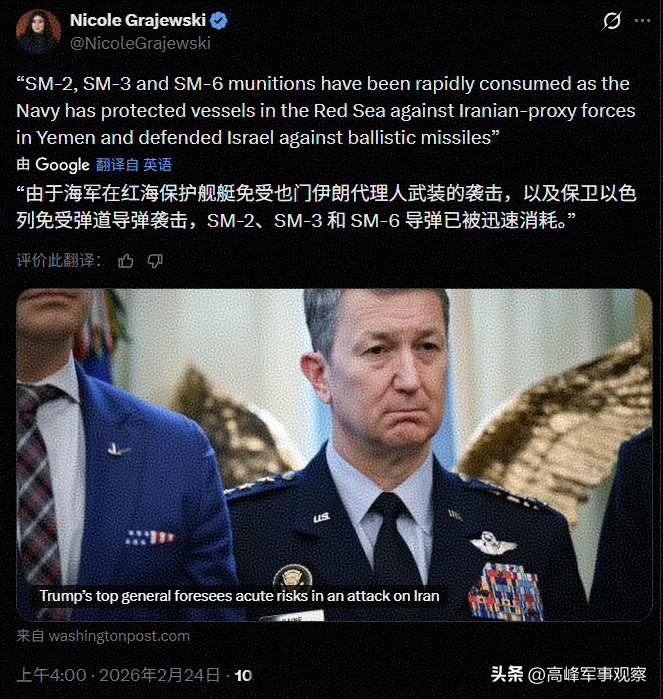Image resolution: width=663 pixels, height=699 pixels.
Task: Click the Google translation attribution logo
Action: click(62, 164)
